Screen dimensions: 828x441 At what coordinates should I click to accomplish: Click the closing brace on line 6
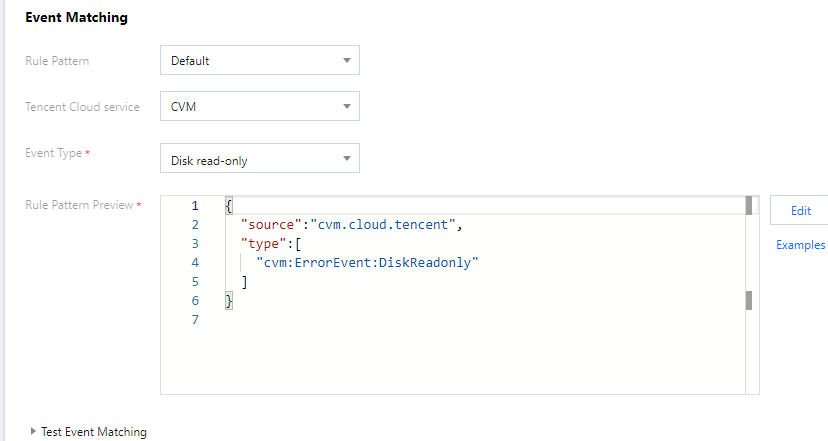click(x=229, y=301)
